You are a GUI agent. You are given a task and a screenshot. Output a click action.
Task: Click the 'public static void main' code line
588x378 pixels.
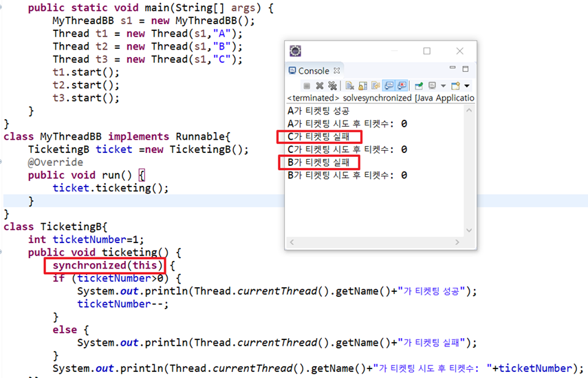(151, 8)
